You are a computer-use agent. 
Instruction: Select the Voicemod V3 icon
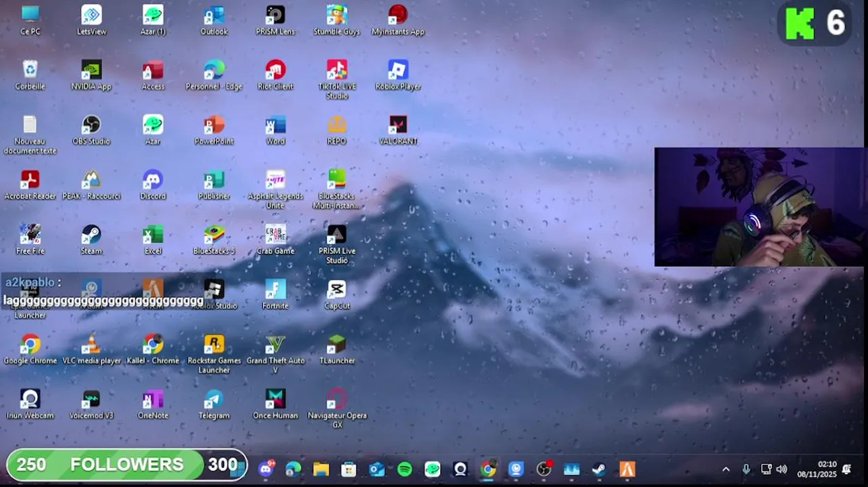click(91, 403)
